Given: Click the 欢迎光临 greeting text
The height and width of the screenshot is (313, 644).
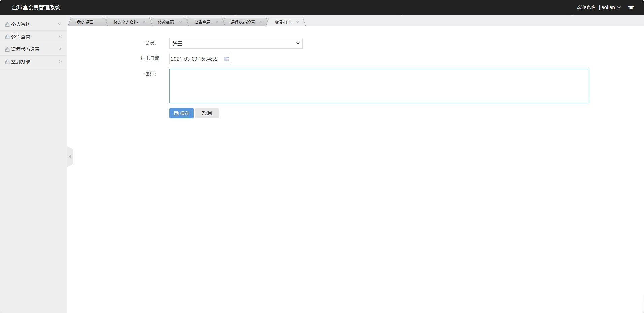Looking at the screenshot, I should [586, 7].
